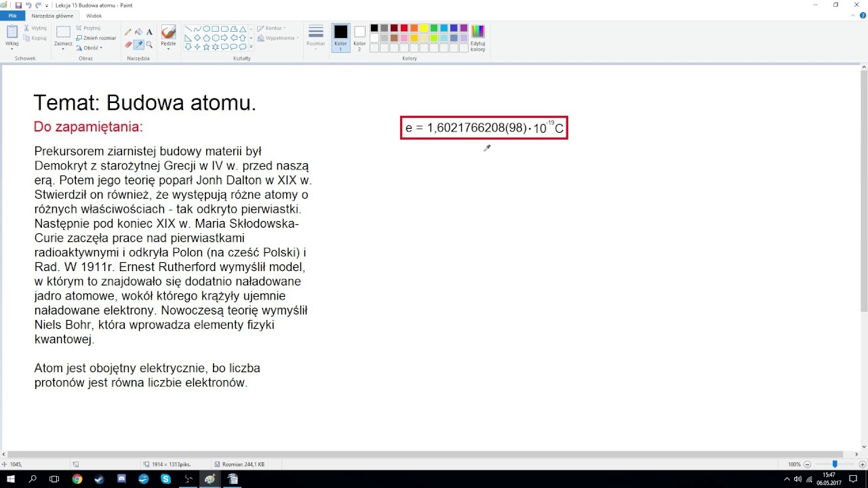This screenshot has height=488, width=868.
Task: Switch to Narzędzia główne tab
Action: 52,16
